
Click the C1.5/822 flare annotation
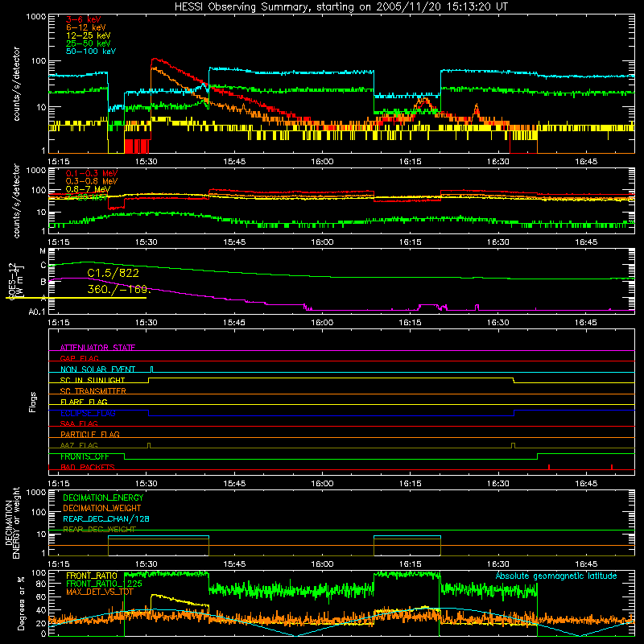click(113, 273)
